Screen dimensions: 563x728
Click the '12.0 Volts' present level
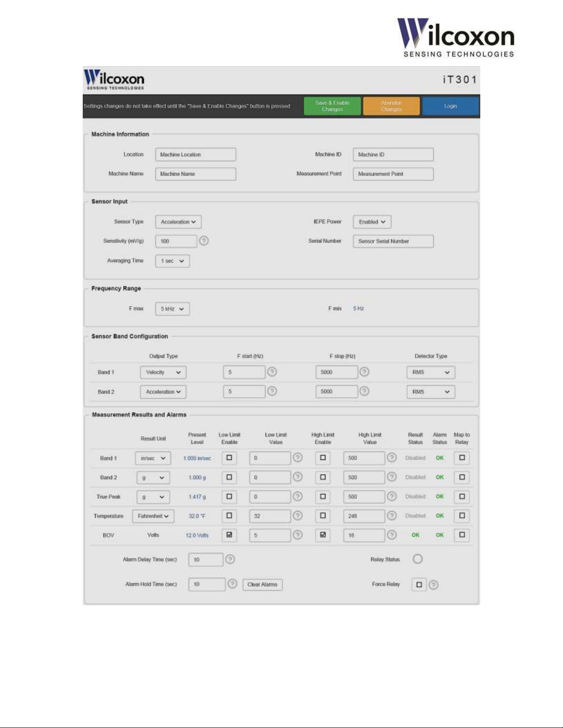(x=197, y=536)
